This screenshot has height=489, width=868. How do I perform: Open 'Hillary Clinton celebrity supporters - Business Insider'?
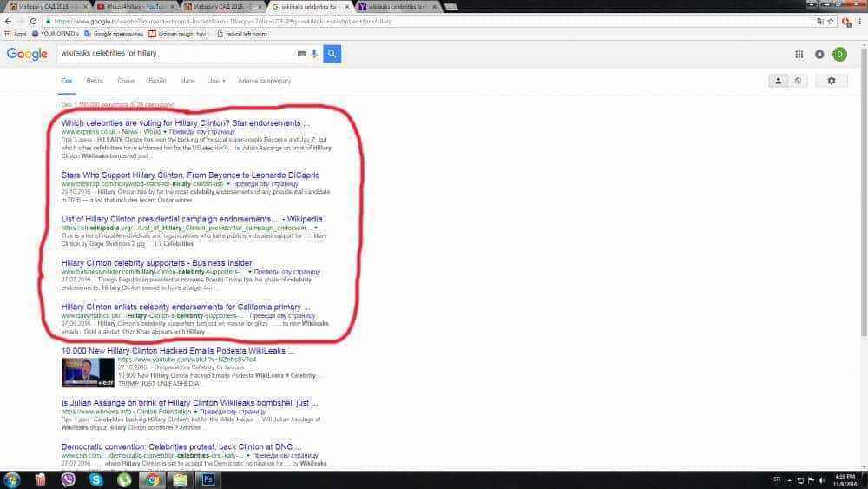click(156, 263)
